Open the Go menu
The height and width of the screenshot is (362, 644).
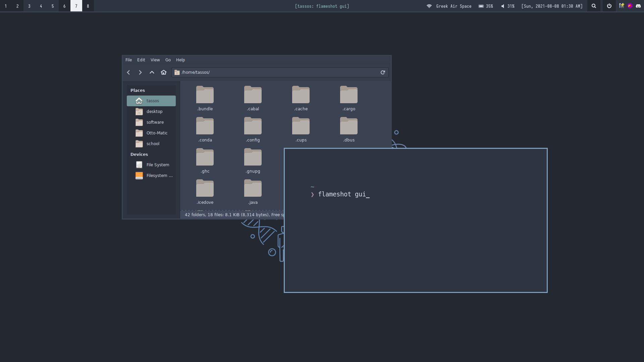click(x=168, y=60)
